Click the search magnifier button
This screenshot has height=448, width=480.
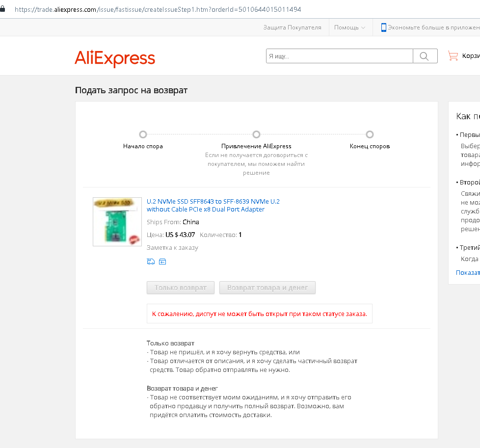[x=425, y=56]
